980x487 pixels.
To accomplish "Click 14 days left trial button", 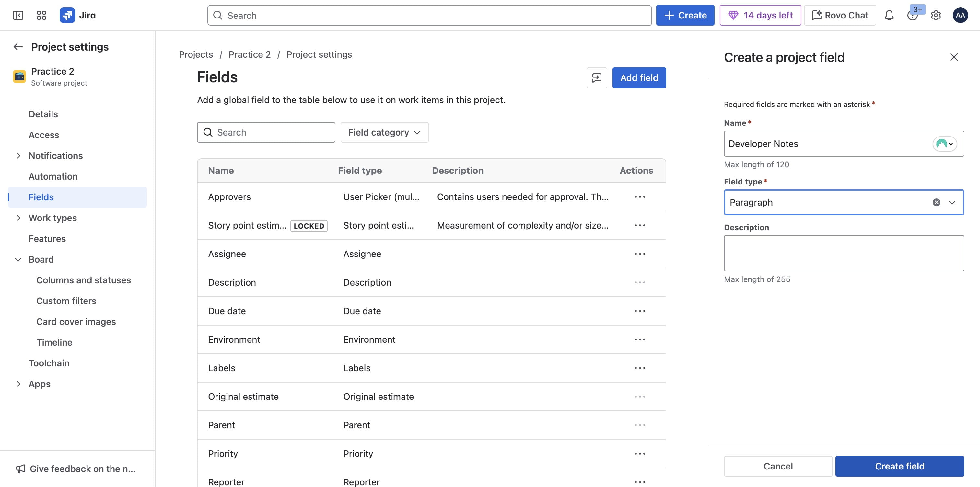I will coord(760,15).
